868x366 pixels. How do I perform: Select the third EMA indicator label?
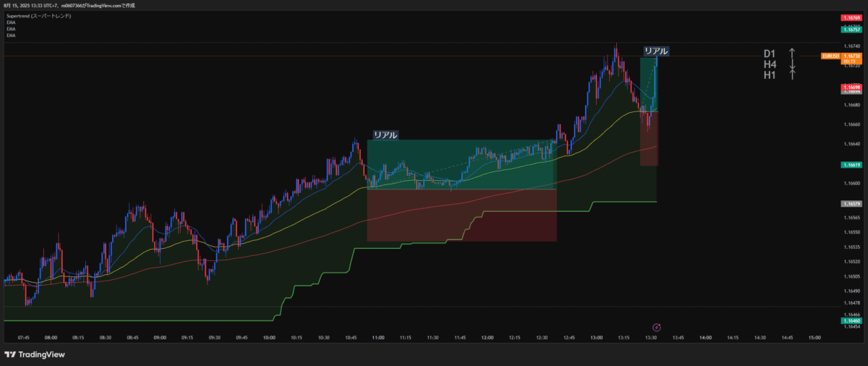pyautogui.click(x=11, y=35)
